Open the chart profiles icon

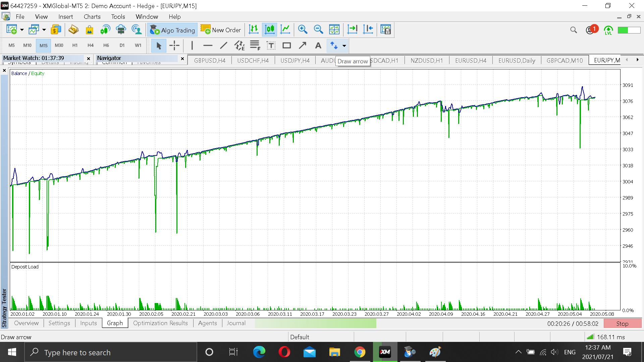click(x=34, y=30)
